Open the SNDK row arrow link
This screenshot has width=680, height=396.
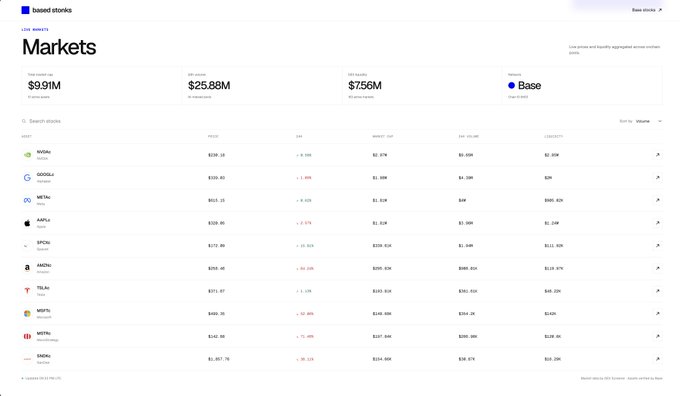point(657,359)
